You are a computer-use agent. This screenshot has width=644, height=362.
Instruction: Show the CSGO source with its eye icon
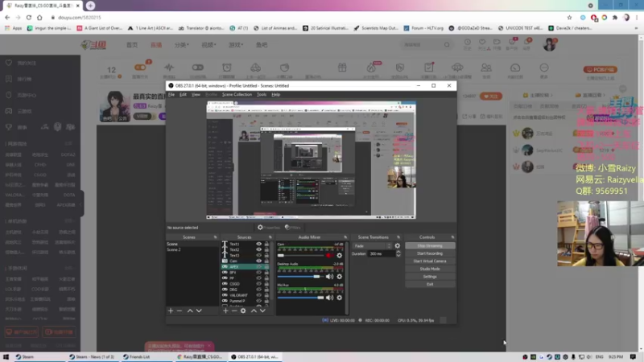(x=258, y=284)
